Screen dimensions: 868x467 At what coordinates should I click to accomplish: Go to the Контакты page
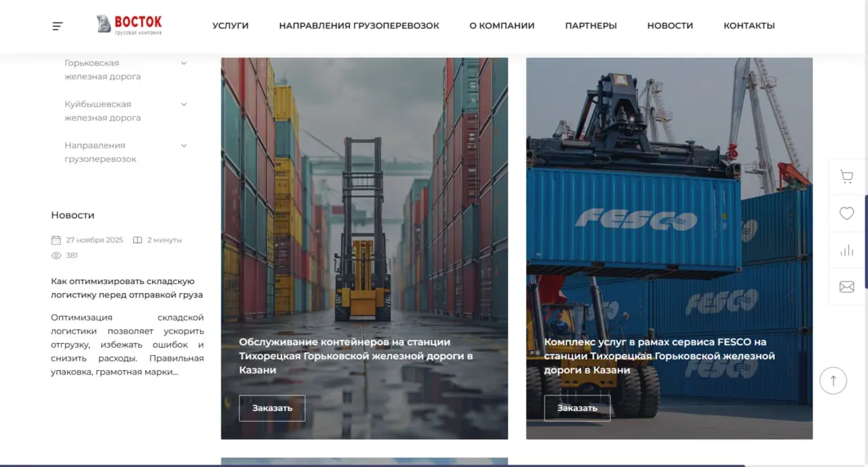[749, 26]
